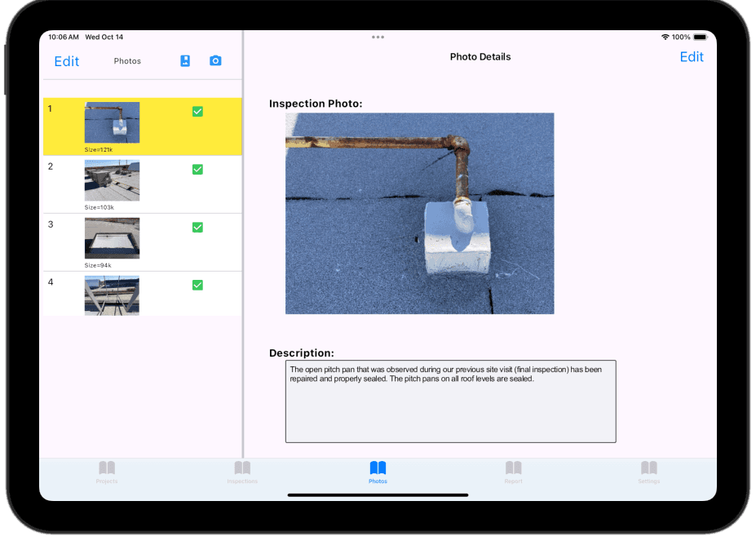This screenshot has height=541, width=756.
Task: Select the skylight photo 3 thumbnail
Action: point(112,238)
